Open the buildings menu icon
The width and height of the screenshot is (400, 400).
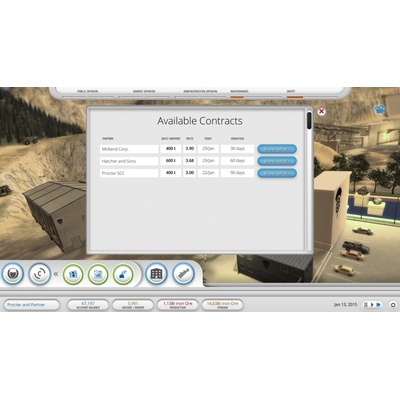pos(156,274)
